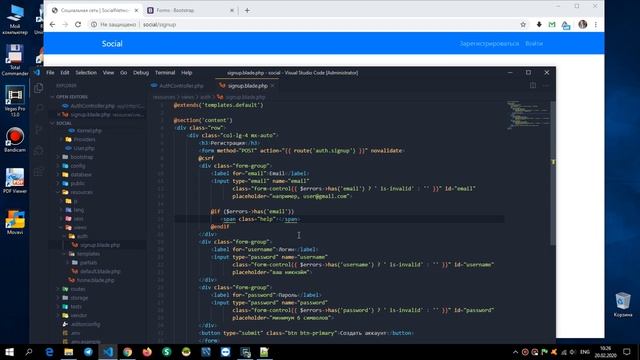Click the code minimap preview
Image resolution: width=640 pixels, height=360 pixels.
(x=528, y=115)
